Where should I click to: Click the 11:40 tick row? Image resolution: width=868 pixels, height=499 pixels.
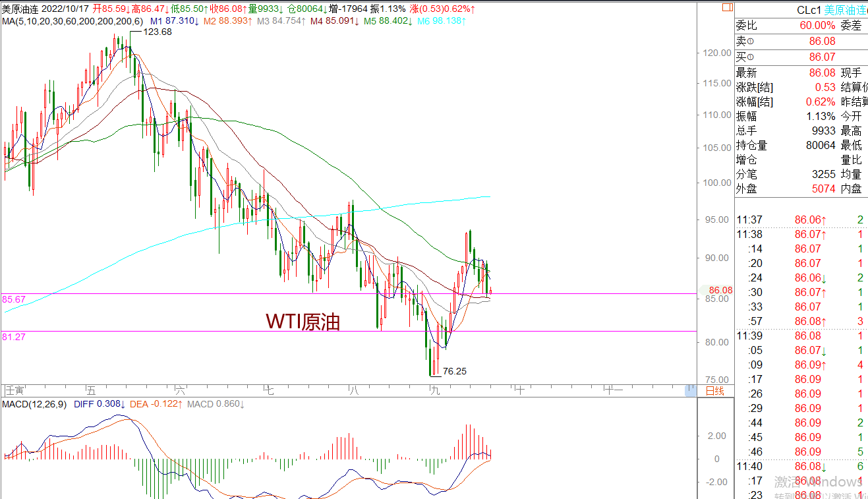801,466
